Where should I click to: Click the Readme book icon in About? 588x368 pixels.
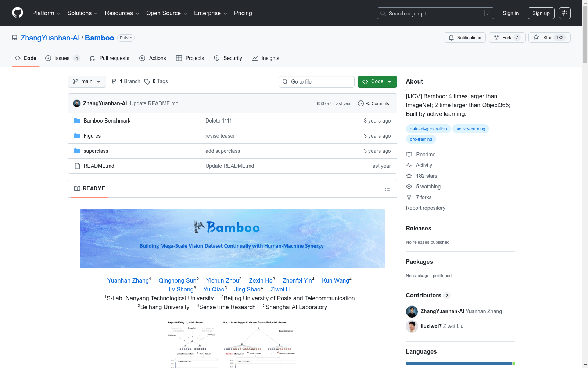409,155
